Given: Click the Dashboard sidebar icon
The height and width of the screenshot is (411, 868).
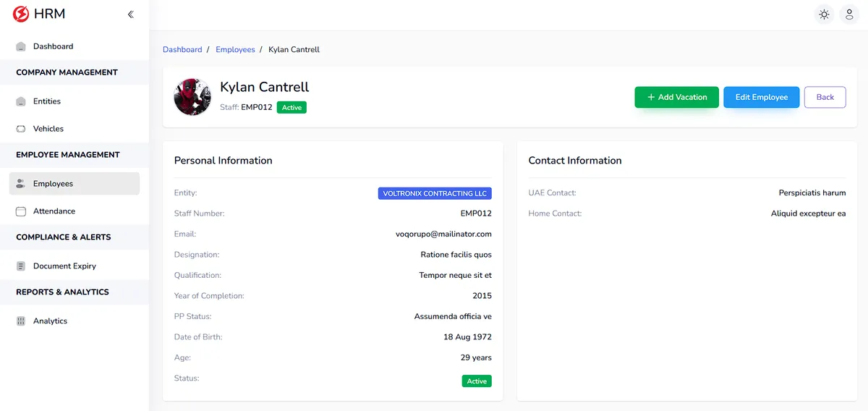Looking at the screenshot, I should [21, 46].
